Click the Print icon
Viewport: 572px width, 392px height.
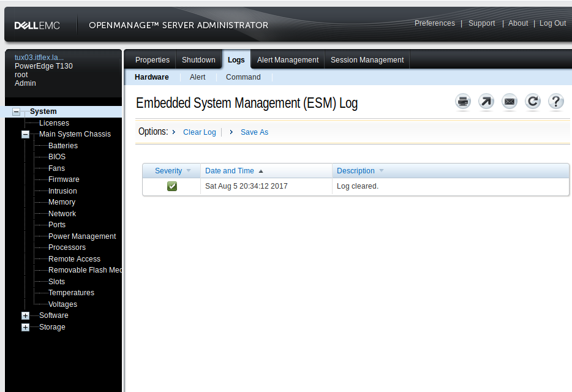pos(463,102)
